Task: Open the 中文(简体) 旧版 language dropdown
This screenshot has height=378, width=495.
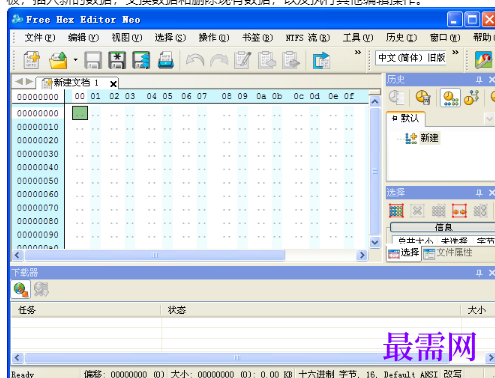Action: tap(411, 58)
